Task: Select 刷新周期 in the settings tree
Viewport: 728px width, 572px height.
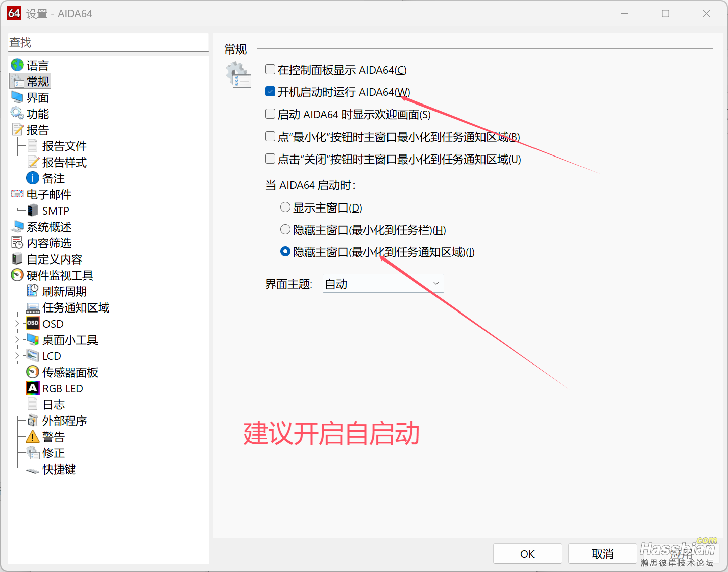Action: [65, 291]
